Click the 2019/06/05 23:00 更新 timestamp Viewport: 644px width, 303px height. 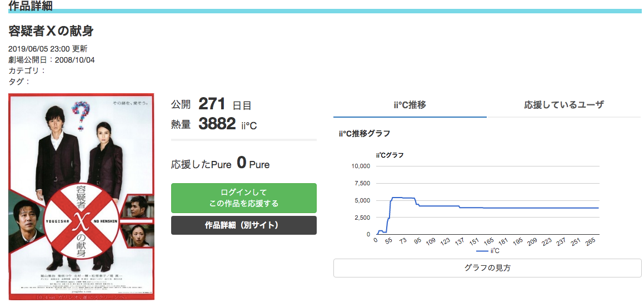(x=48, y=49)
